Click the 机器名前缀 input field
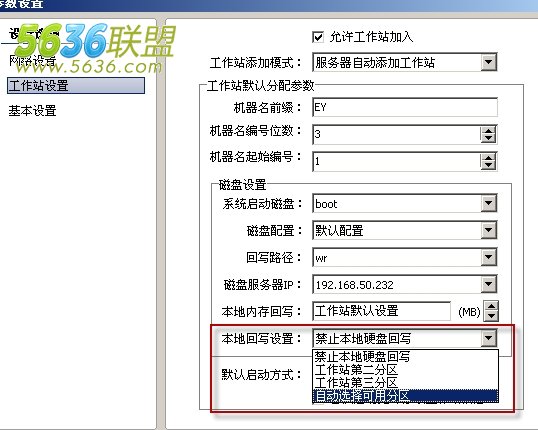Viewport: 538px width, 430px height. tap(405, 107)
